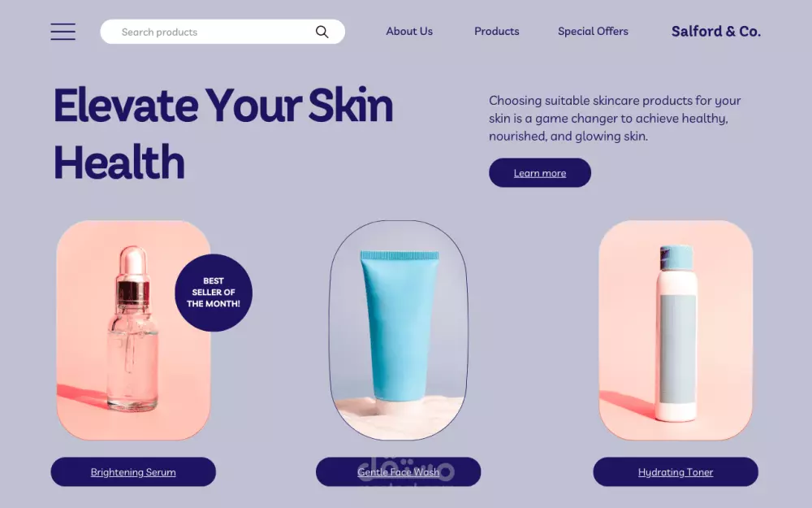Open the Products menu item
The height and width of the screenshot is (508, 812).
[497, 31]
